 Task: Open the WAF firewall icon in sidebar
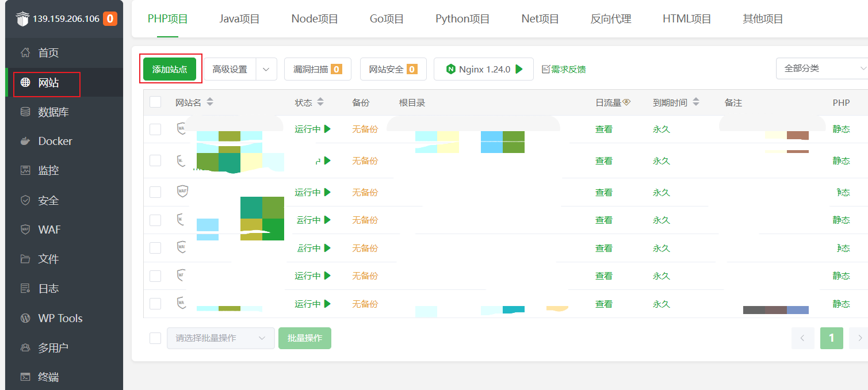[x=25, y=230]
